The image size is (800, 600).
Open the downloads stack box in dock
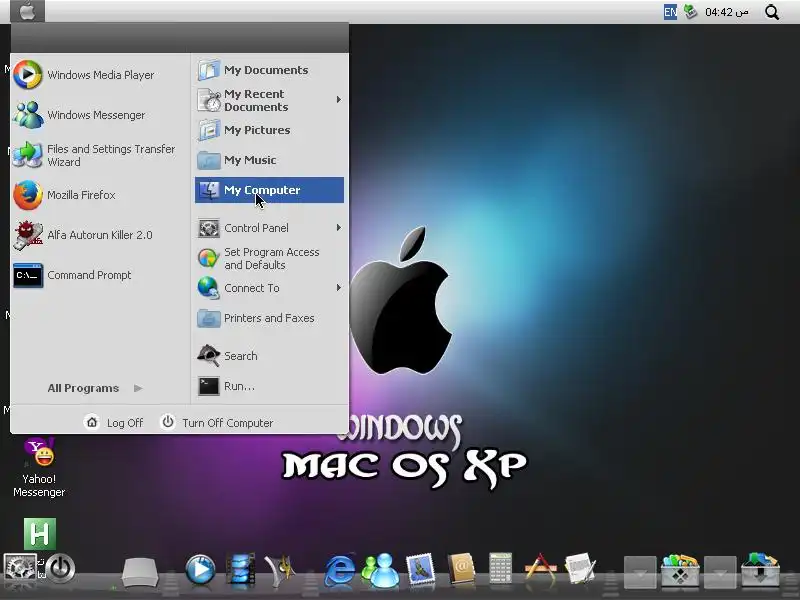(760, 569)
